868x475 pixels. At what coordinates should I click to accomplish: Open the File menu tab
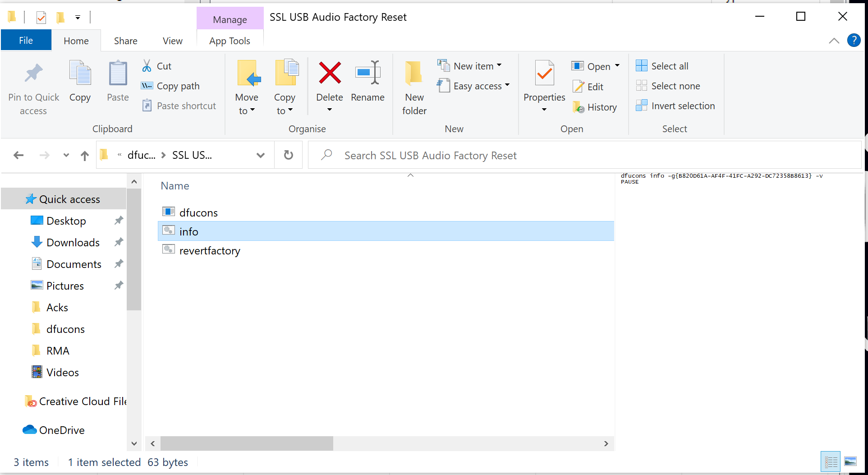(x=26, y=41)
